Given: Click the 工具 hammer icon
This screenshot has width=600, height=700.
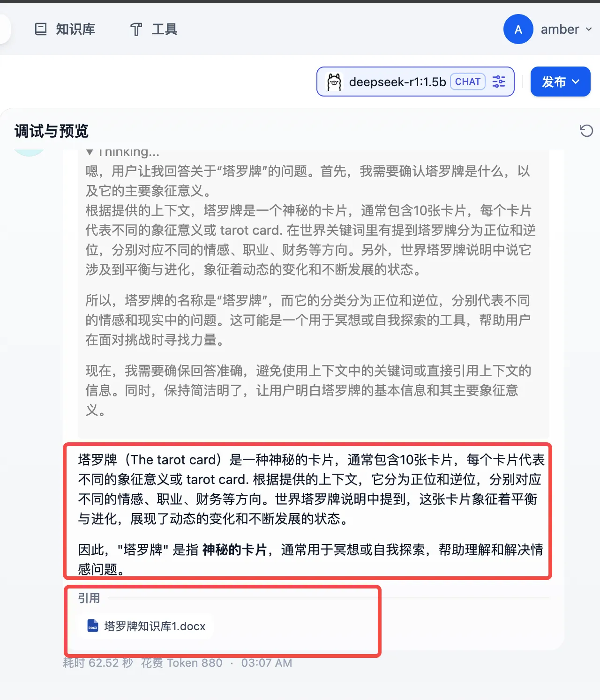Looking at the screenshot, I should click(136, 30).
